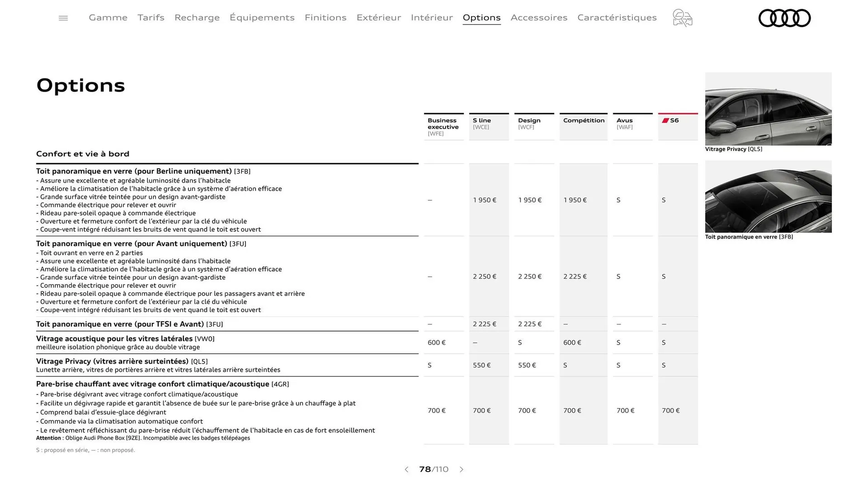The height and width of the screenshot is (488, 868).
Task: Click the red S6 badge icon
Action: pyautogui.click(x=665, y=121)
